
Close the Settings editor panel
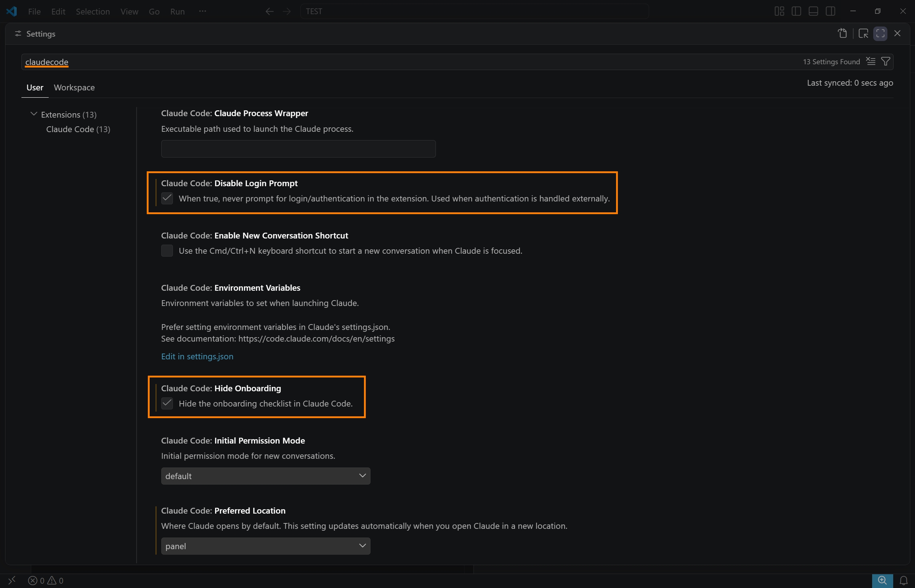click(x=898, y=34)
